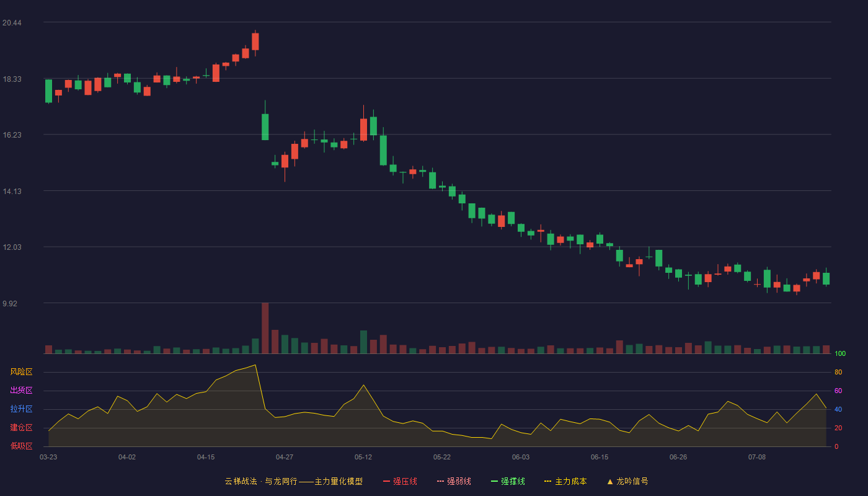Select the 低吸区 zone label

[x=21, y=446]
